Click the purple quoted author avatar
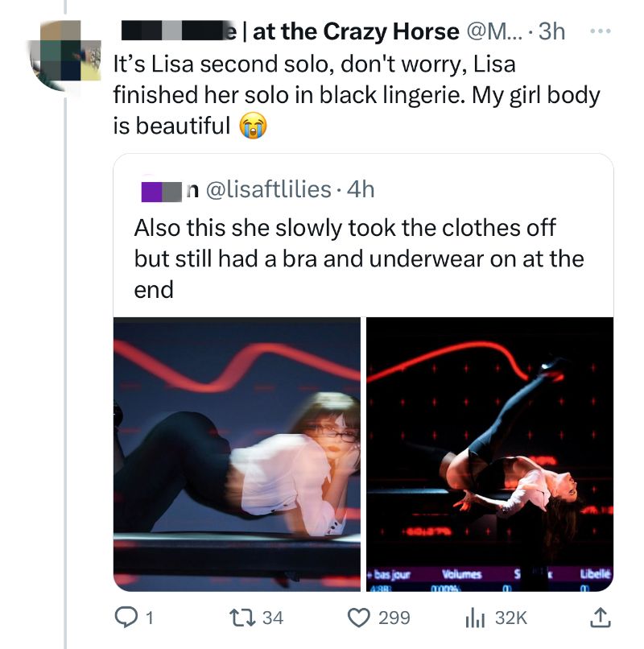The image size is (644, 649). pos(152,189)
